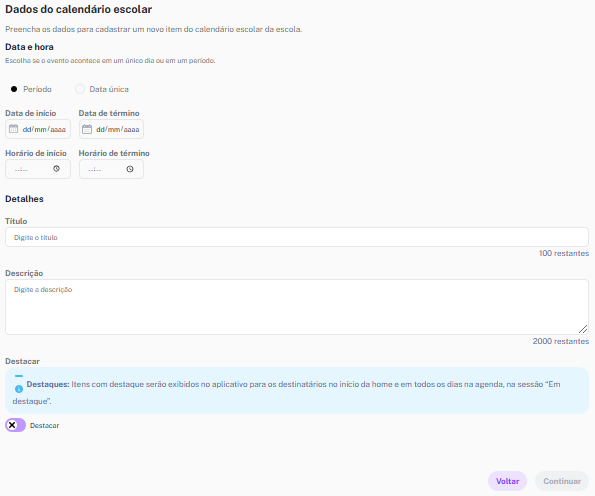Image resolution: width=595 pixels, height=496 pixels.
Task: Click the blue info icon in Destaques
Action: coord(19,389)
